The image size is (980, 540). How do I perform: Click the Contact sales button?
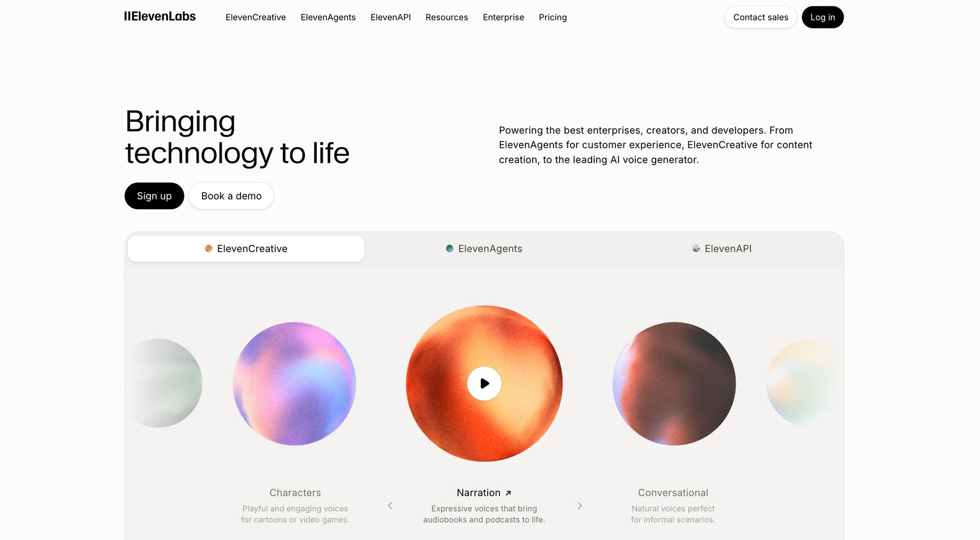[761, 17]
